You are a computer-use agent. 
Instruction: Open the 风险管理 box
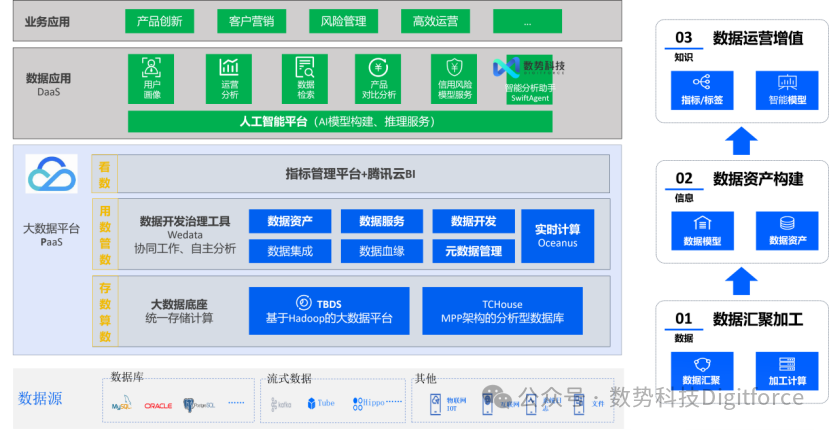pos(344,21)
